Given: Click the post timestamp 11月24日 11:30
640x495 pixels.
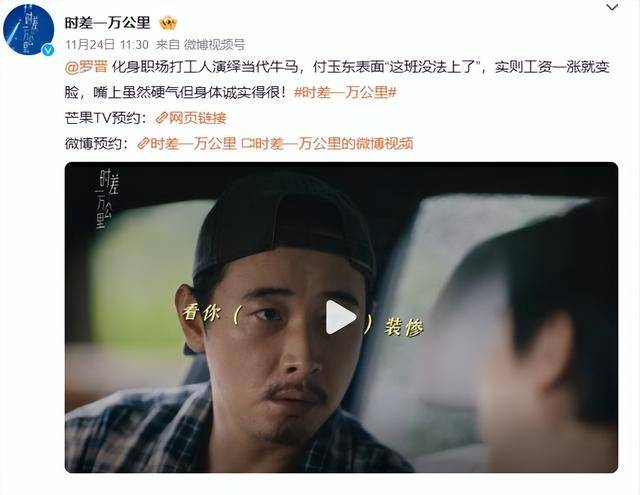Looking at the screenshot, I should 107,44.
